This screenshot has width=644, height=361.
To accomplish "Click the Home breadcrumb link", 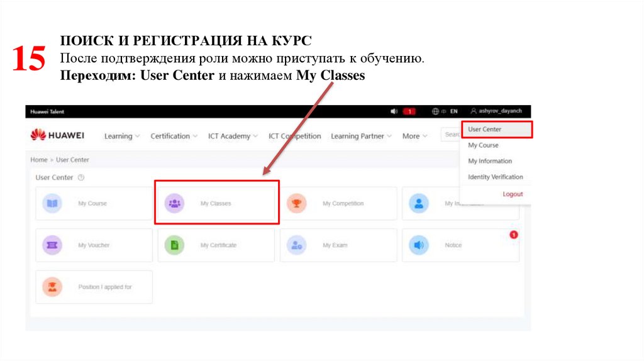I will (x=38, y=160).
